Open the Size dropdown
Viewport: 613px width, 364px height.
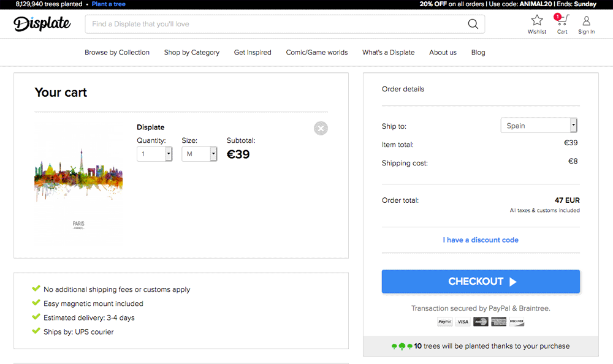(199, 154)
